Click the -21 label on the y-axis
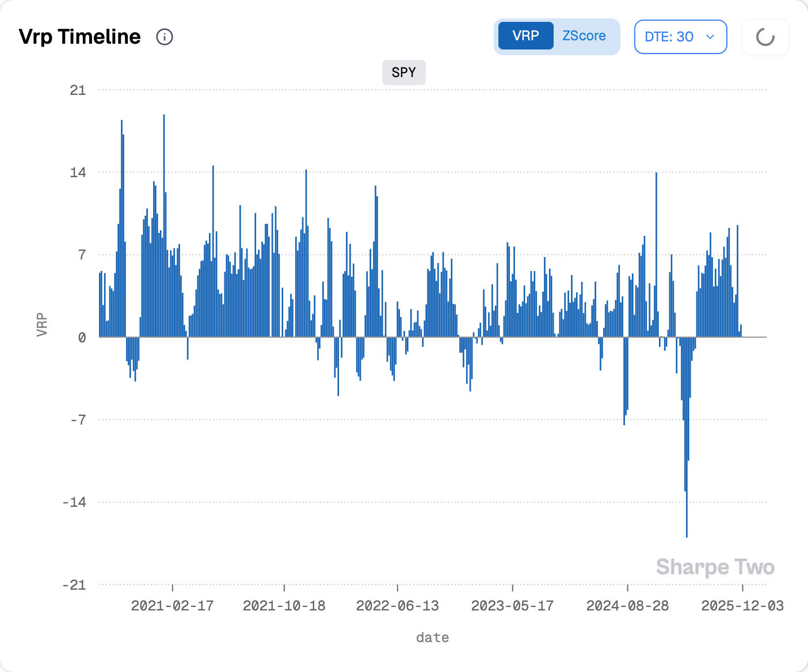Screen dimensions: 808x672 coord(74,585)
